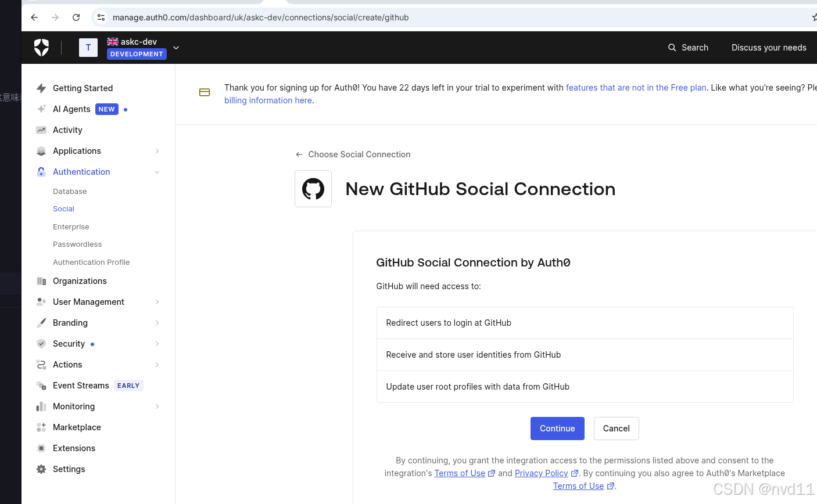Click the browser forward arrow
The image size is (817, 504).
click(55, 17)
